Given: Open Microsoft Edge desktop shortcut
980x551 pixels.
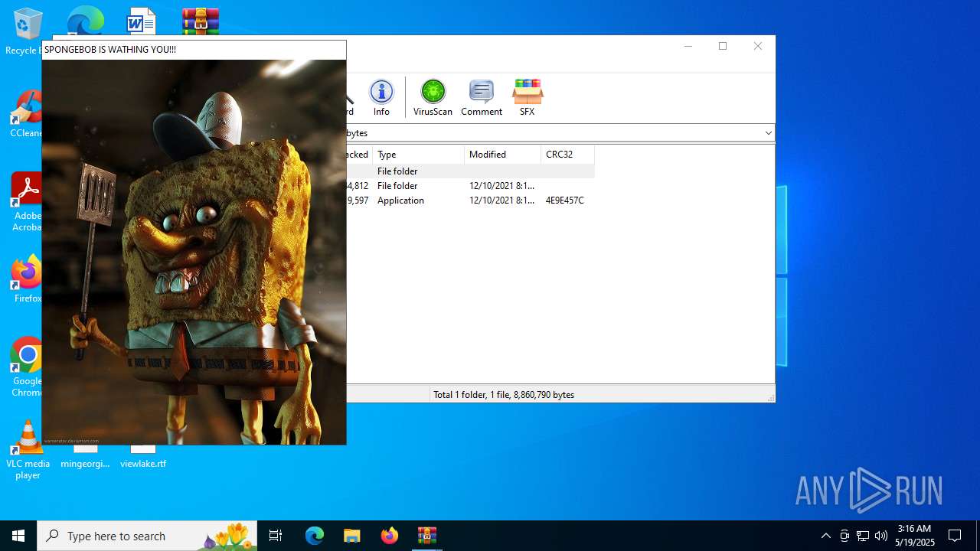Looking at the screenshot, I should (x=85, y=21).
